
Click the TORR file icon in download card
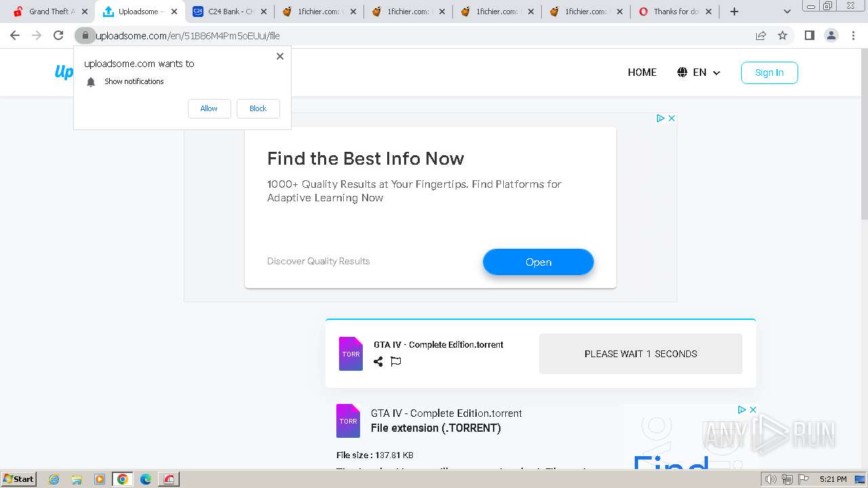pyautogui.click(x=351, y=354)
